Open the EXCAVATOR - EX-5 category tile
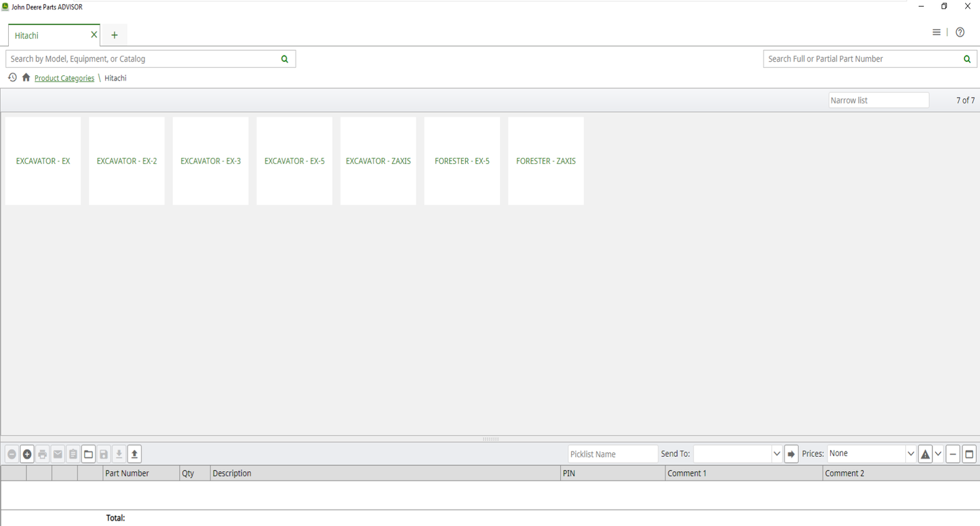The image size is (980, 526). coord(294,161)
